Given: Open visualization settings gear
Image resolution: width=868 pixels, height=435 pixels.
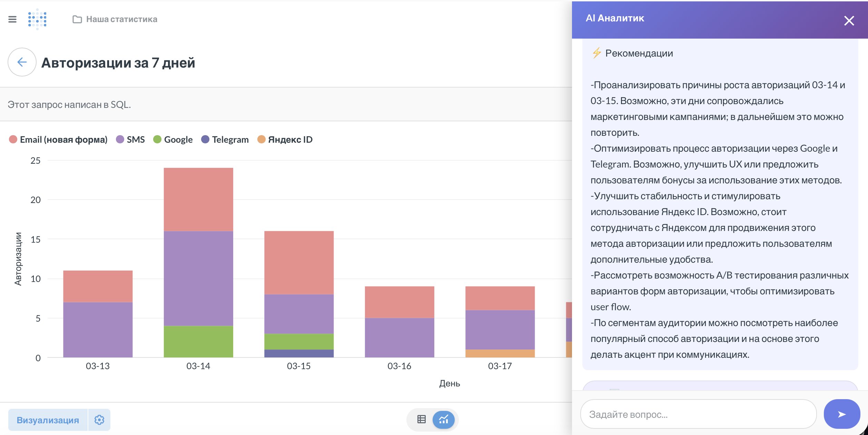Looking at the screenshot, I should pyautogui.click(x=100, y=420).
